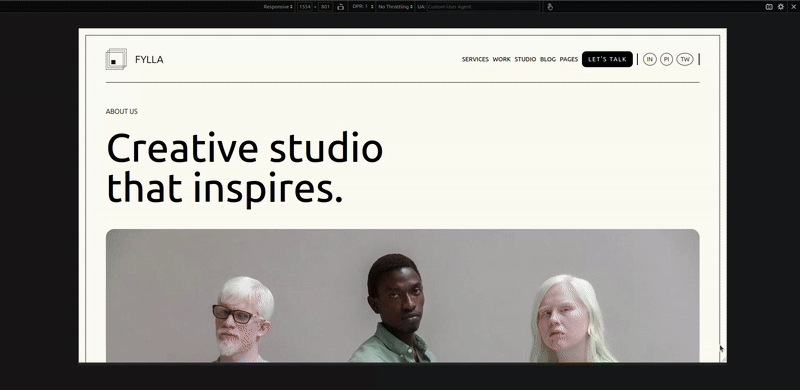Viewport: 800px width, 390px height.
Task: Open the WORK nav menu
Action: point(502,59)
